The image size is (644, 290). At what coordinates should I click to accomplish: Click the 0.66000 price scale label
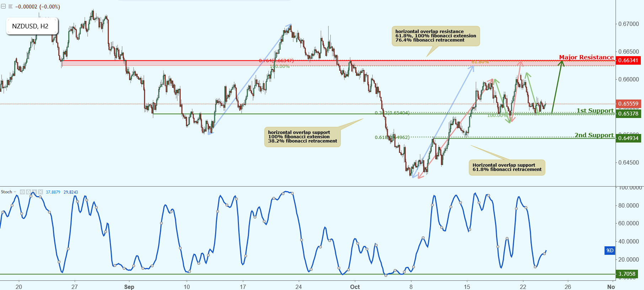click(x=629, y=79)
